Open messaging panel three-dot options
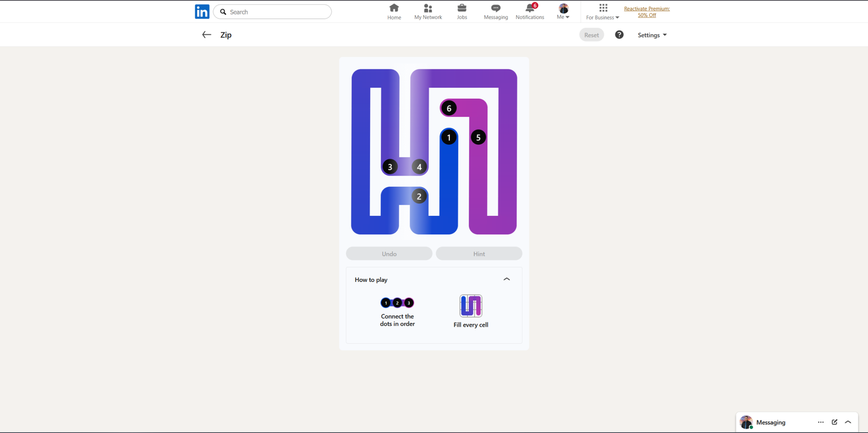 pos(820,422)
